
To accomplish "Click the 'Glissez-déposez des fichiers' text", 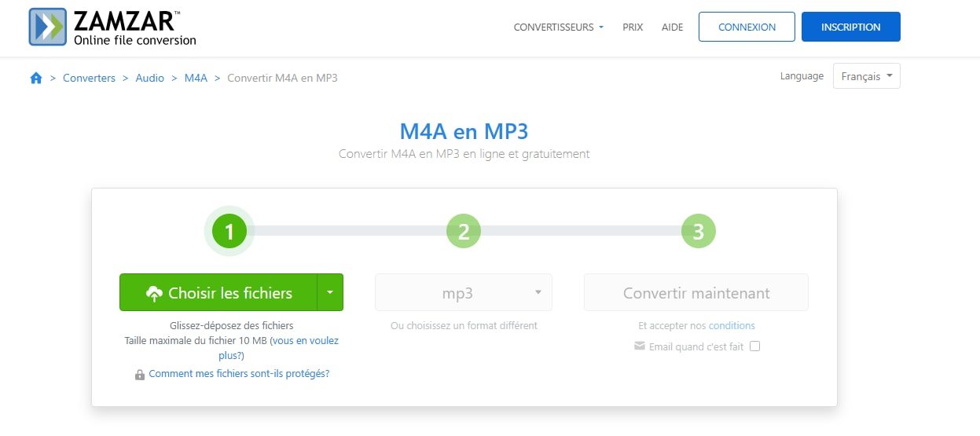I will (x=231, y=325).
